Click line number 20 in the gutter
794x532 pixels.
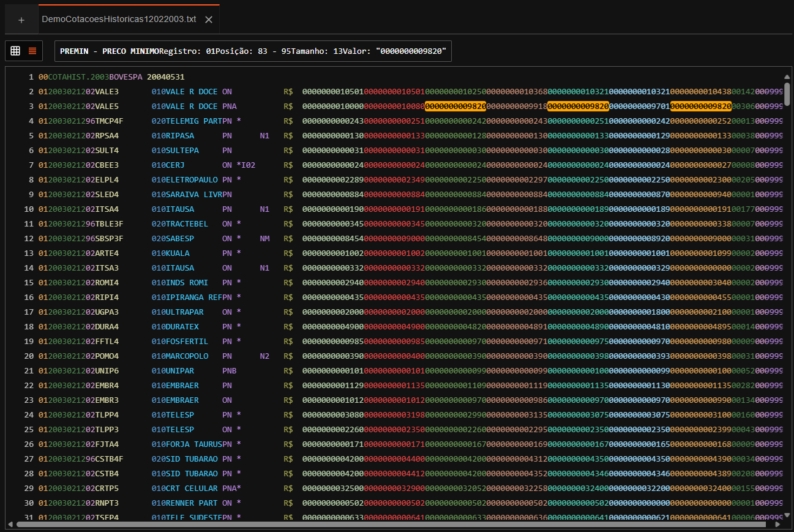[28, 356]
